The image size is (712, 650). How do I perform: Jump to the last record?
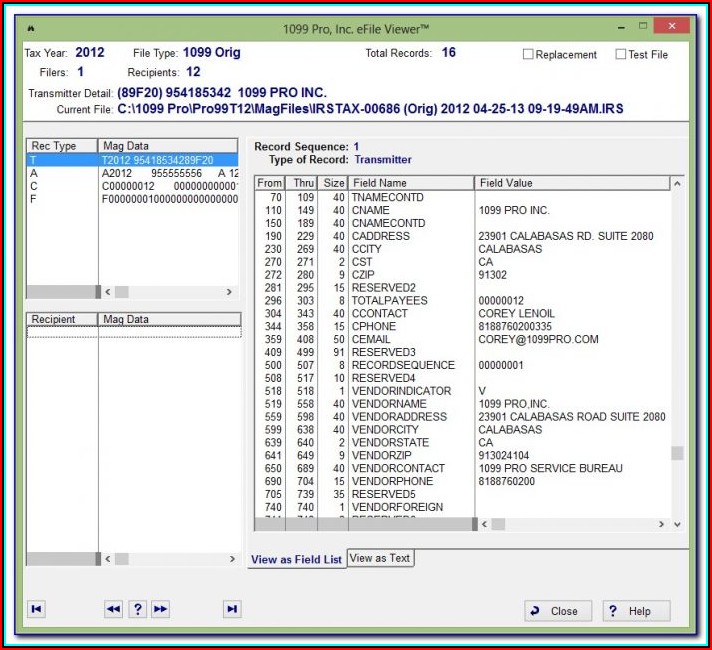point(232,609)
